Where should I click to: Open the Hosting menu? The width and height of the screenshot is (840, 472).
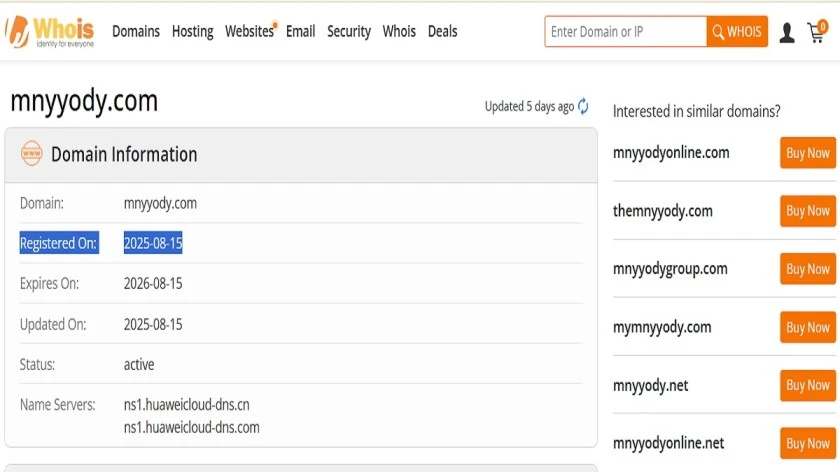pyautogui.click(x=192, y=32)
